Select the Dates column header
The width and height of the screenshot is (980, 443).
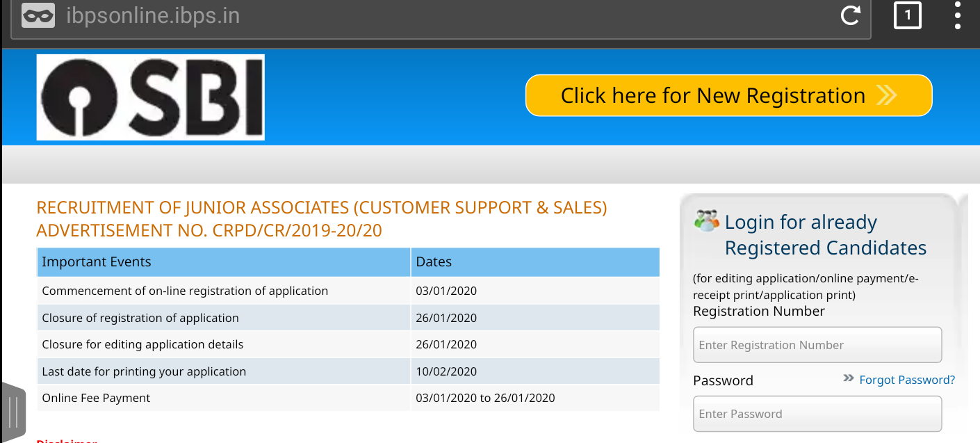pyautogui.click(x=535, y=262)
